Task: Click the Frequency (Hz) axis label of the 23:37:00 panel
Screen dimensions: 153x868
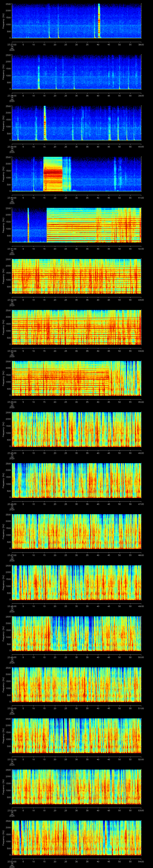Action: point(3,21)
